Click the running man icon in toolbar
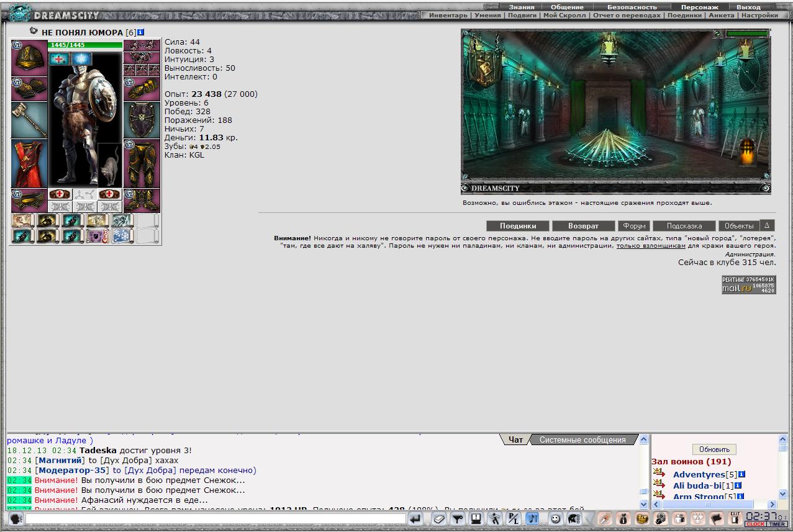Image resolution: width=793 pixels, height=532 pixels. click(x=495, y=519)
